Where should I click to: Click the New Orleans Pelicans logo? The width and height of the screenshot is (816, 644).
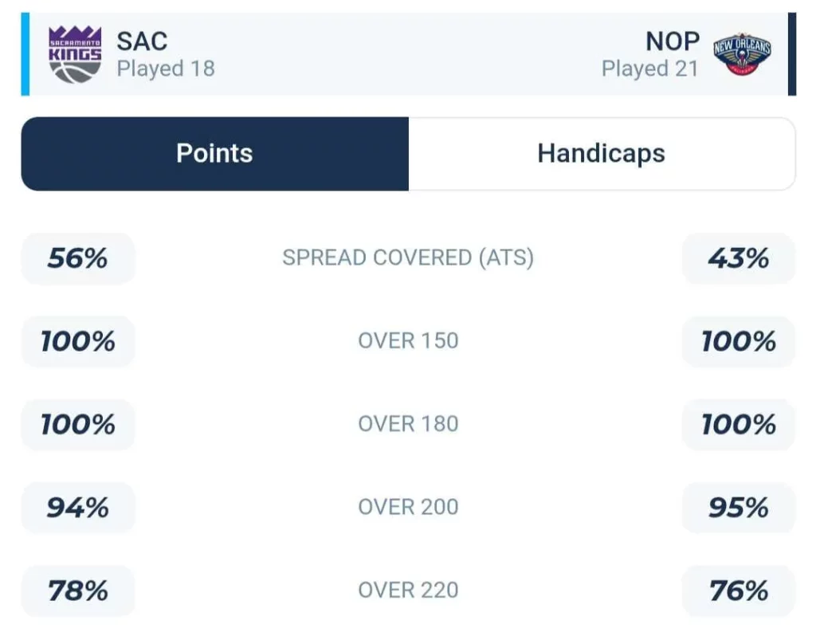point(742,55)
